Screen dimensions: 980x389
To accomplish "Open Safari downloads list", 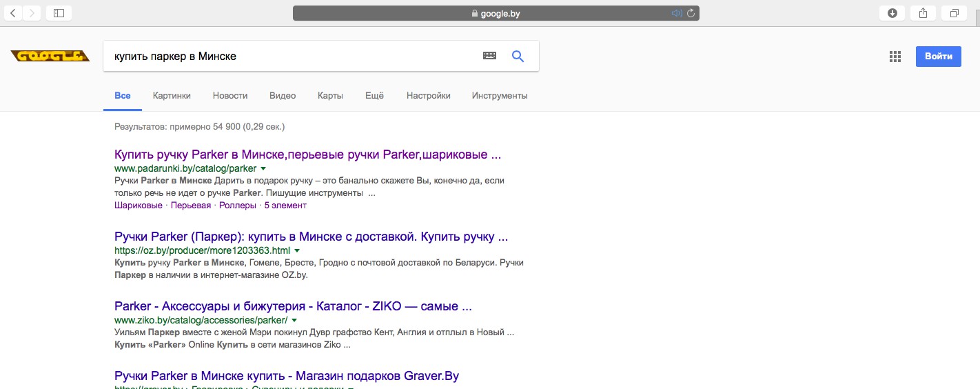I will click(892, 12).
